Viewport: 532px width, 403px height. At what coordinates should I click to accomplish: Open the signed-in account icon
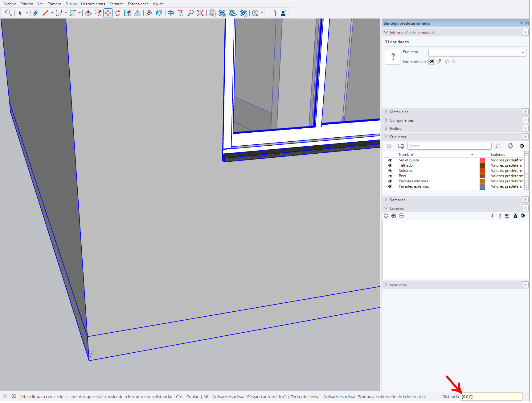click(255, 13)
